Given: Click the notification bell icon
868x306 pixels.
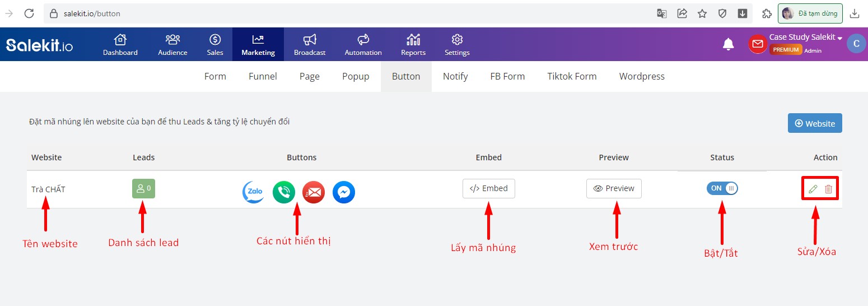Looking at the screenshot, I should coord(728,44).
